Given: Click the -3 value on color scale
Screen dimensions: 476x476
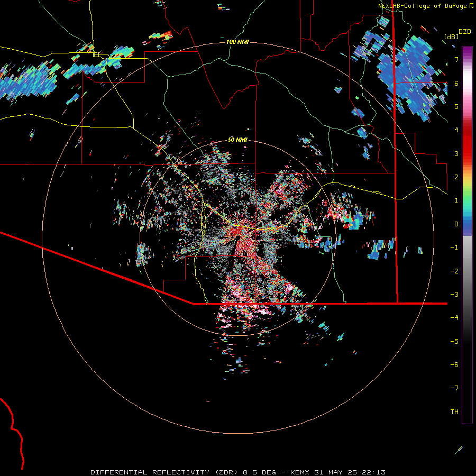Looking at the screenshot, I should 454,295.
